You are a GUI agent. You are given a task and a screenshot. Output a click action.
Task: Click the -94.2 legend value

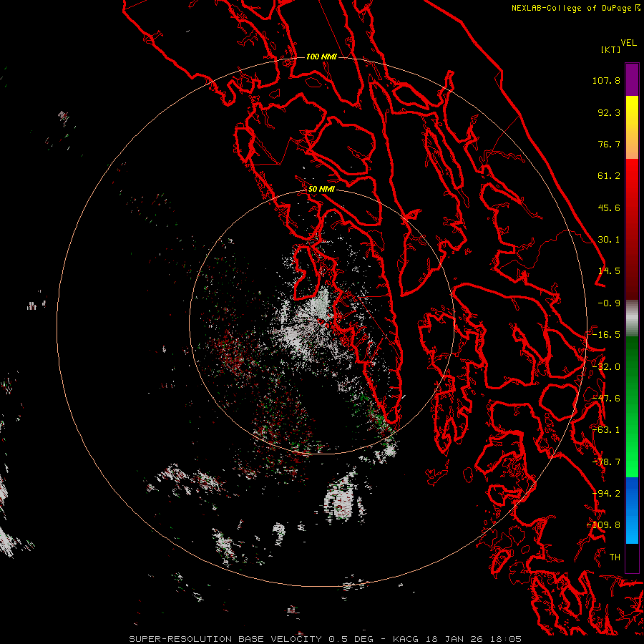pyautogui.click(x=606, y=494)
